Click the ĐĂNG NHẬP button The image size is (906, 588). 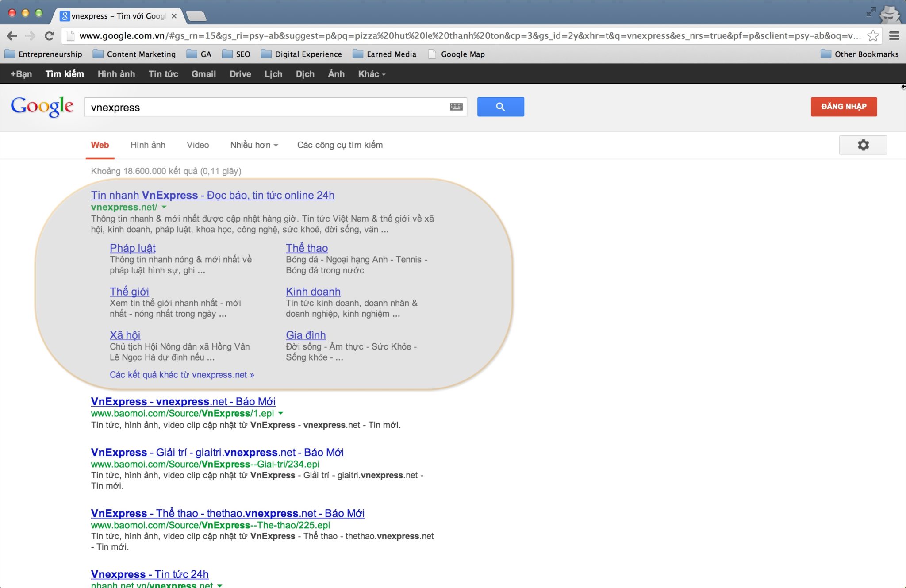[x=845, y=106]
